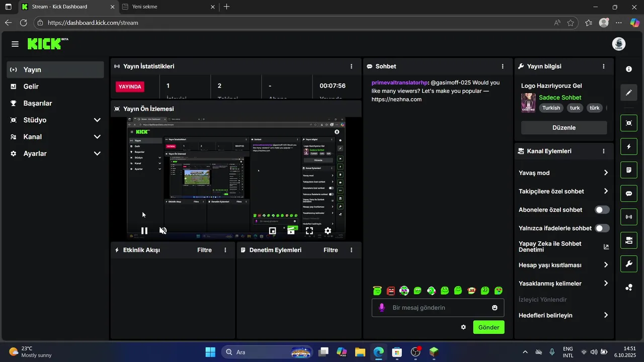The width and height of the screenshot is (644, 362).
Task: Open Yasaklanmış kelimeler chevron
Action: [606, 284]
